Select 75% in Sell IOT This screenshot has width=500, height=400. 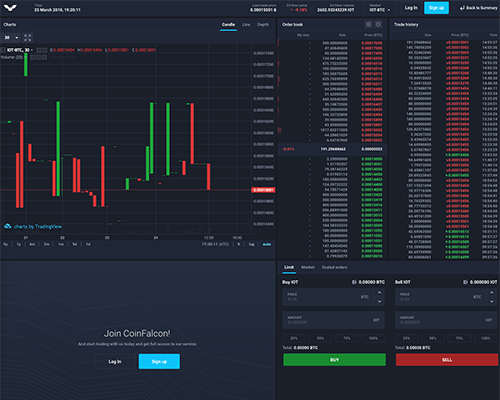pyautogui.click(x=459, y=338)
